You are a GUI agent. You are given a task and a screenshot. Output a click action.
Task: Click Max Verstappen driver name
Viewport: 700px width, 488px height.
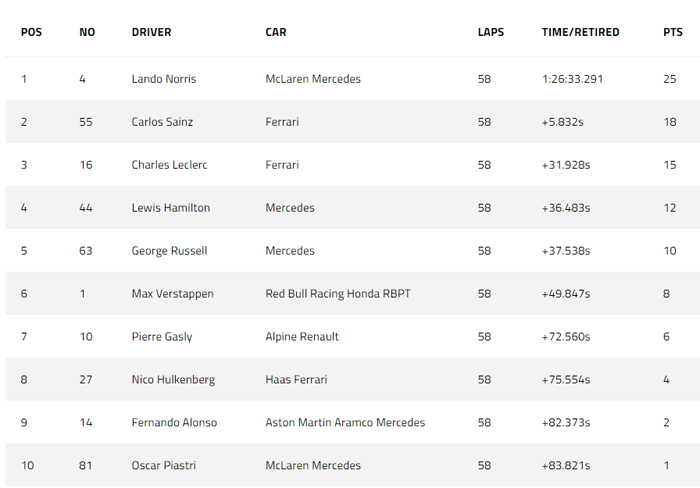(172, 294)
